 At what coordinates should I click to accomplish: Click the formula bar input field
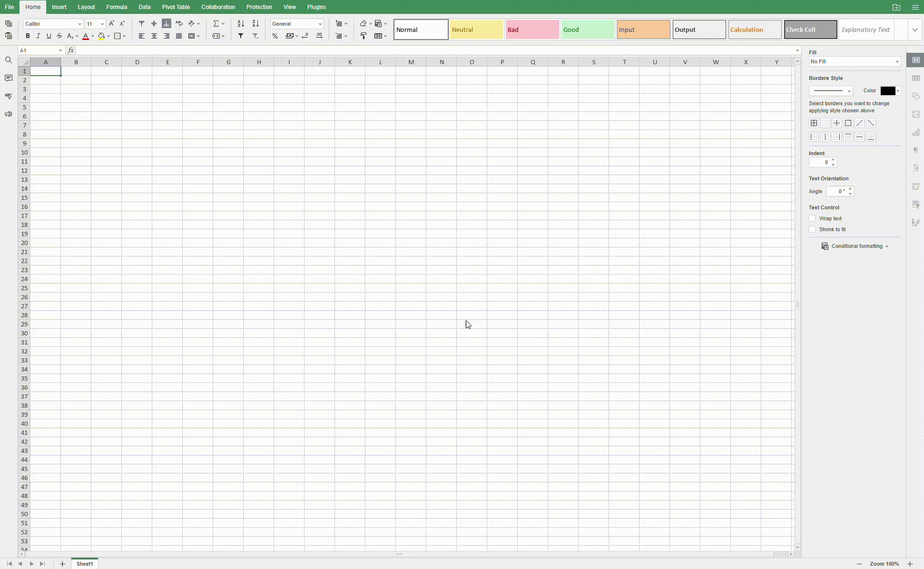pyautogui.click(x=434, y=50)
